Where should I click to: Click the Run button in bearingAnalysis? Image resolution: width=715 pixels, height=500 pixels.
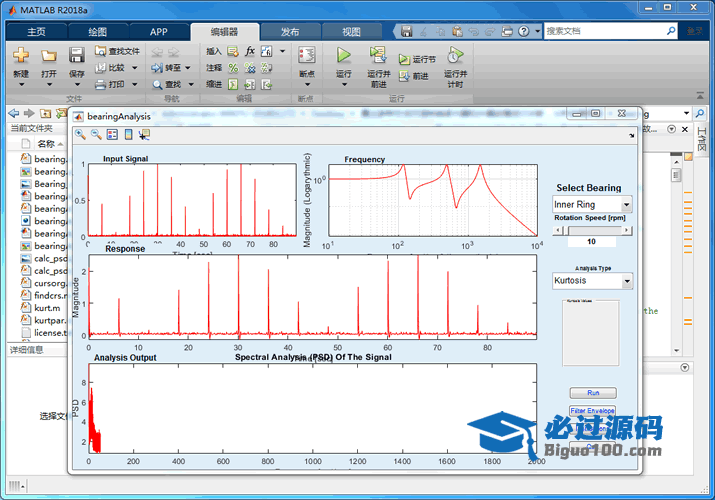593,393
